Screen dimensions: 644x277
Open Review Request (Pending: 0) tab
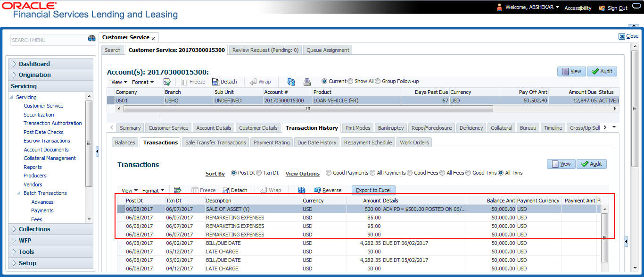coord(265,50)
